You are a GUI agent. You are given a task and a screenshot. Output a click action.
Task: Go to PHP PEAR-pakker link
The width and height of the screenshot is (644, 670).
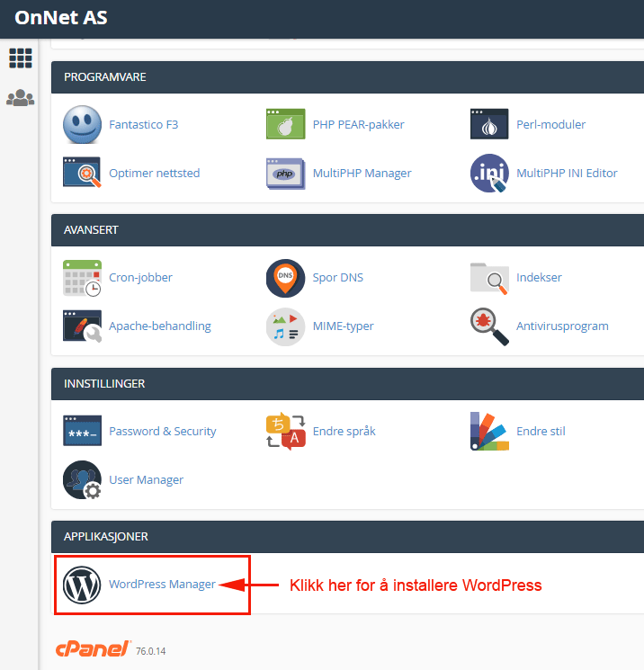pos(359,124)
